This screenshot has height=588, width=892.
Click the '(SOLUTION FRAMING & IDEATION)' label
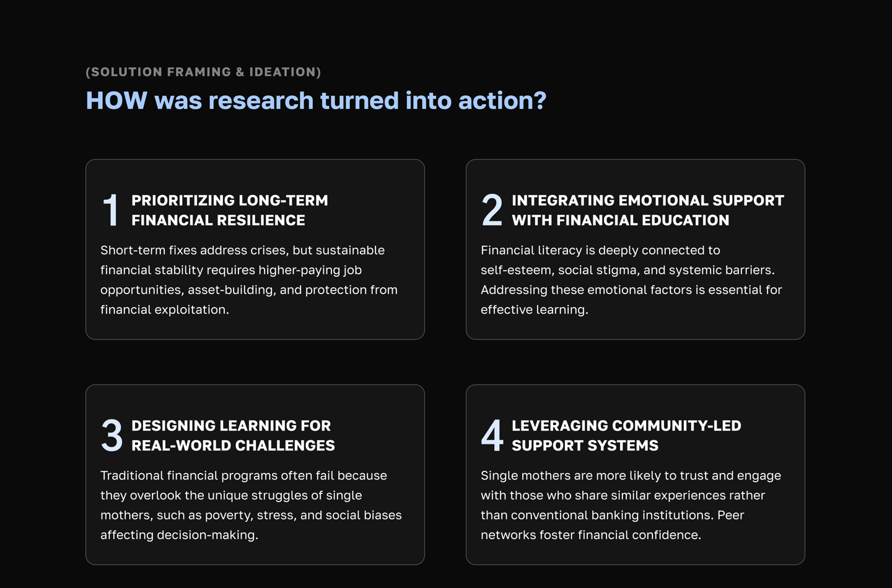click(x=203, y=72)
